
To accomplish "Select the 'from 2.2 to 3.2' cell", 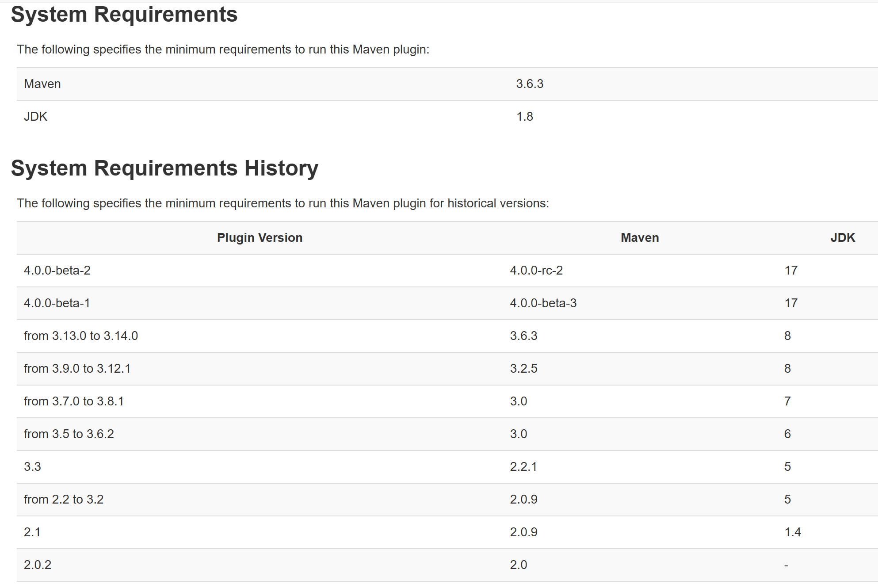I will coord(64,500).
